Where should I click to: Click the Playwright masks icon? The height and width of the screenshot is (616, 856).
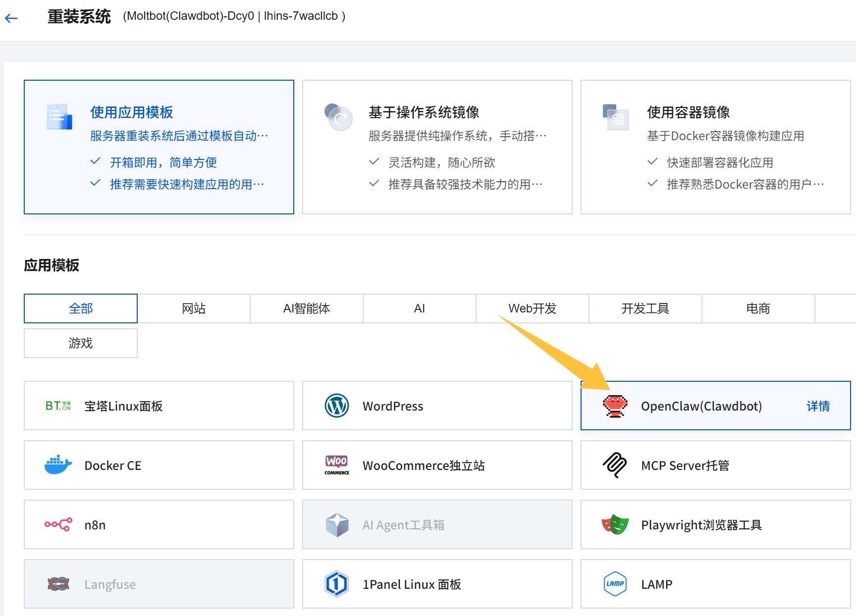[x=615, y=524]
